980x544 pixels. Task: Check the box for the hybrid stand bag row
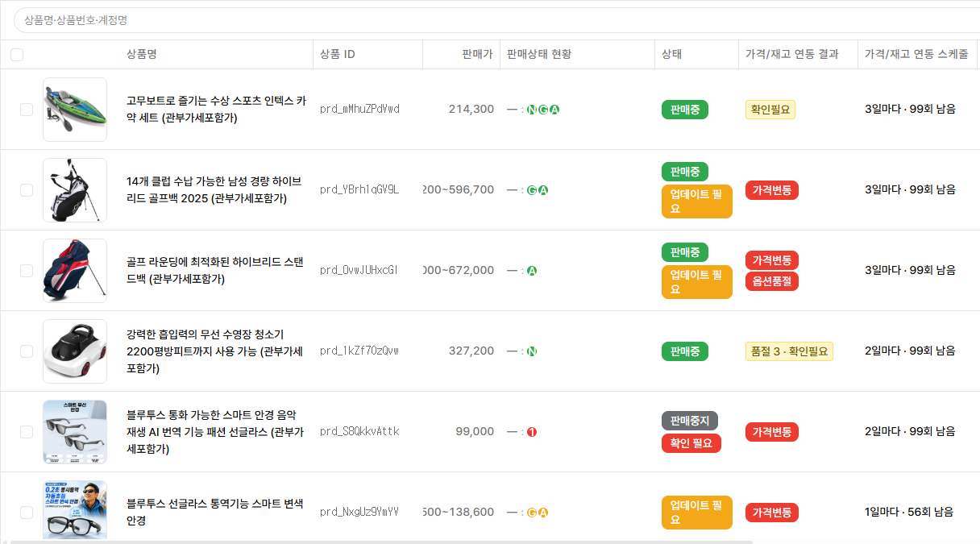tap(27, 271)
